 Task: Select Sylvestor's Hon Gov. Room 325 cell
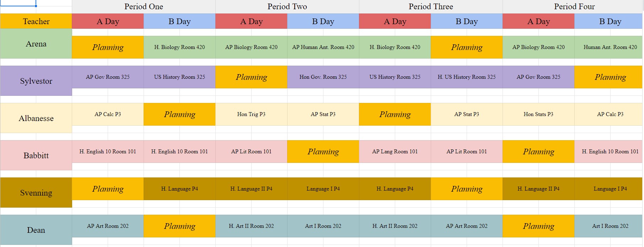323,77
